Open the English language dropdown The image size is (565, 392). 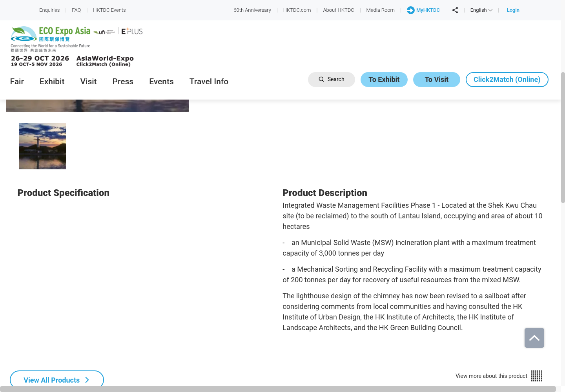[x=481, y=10]
